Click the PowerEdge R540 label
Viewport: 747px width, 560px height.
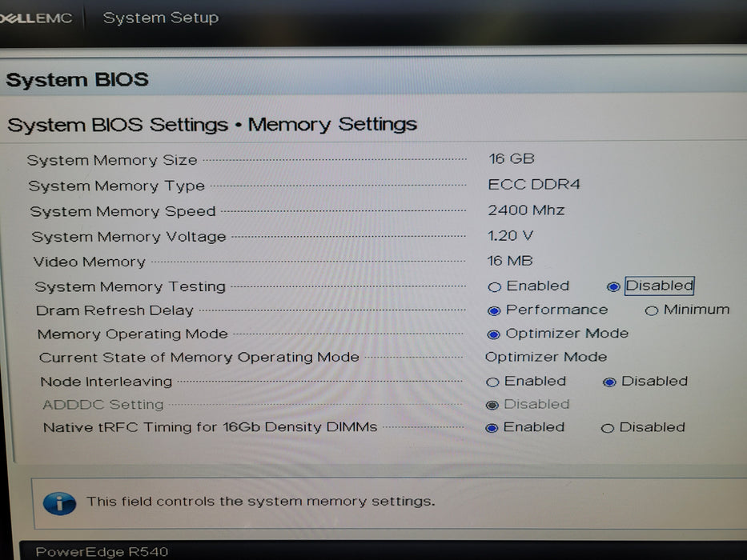tap(102, 552)
